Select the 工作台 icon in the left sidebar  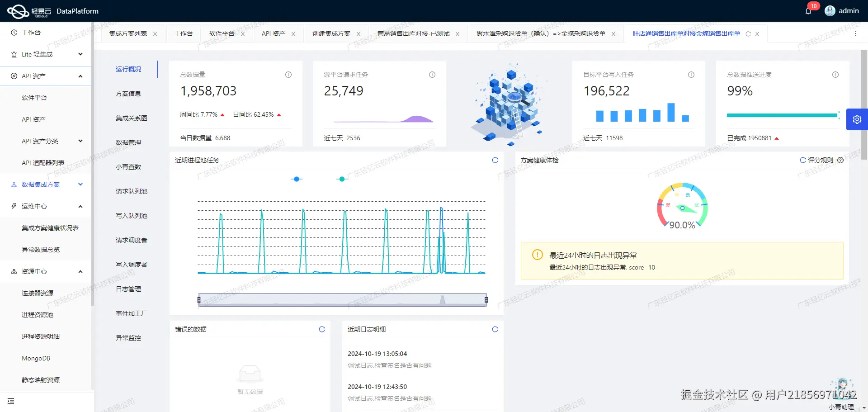click(x=13, y=32)
